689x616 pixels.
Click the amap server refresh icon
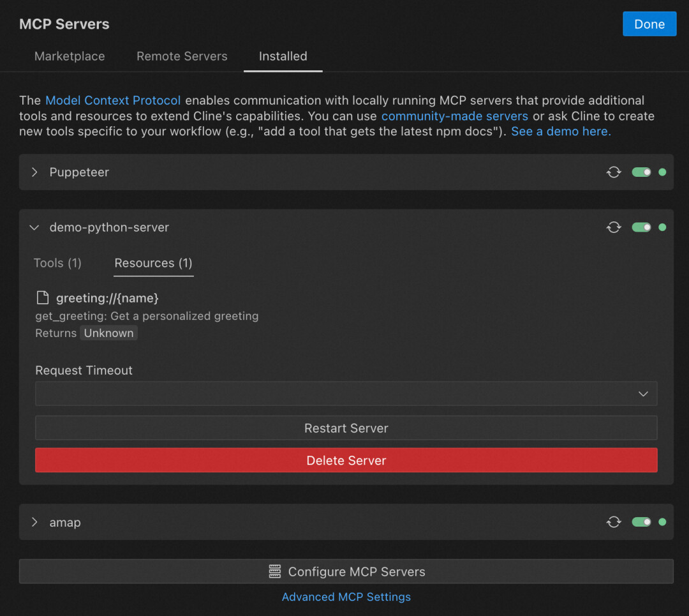[x=614, y=522]
